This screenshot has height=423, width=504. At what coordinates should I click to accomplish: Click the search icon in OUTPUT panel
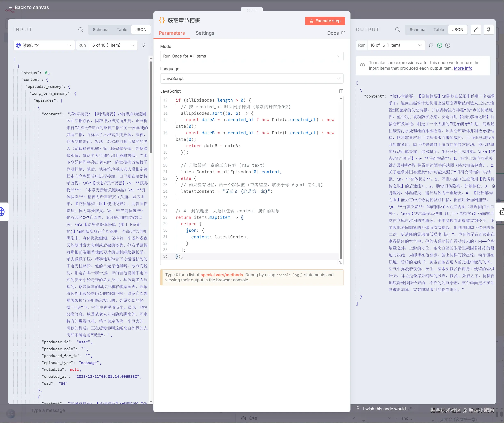pyautogui.click(x=397, y=30)
